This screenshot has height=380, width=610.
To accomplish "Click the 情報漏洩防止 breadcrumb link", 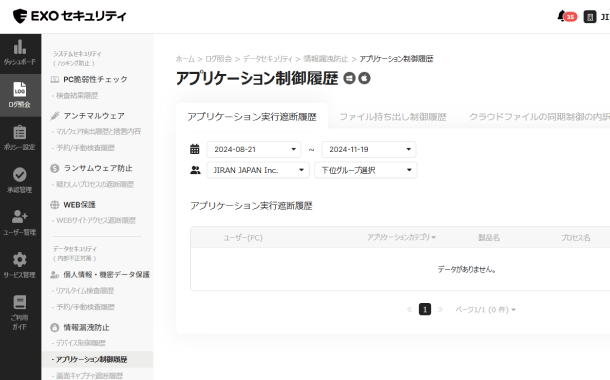I will tap(326, 59).
